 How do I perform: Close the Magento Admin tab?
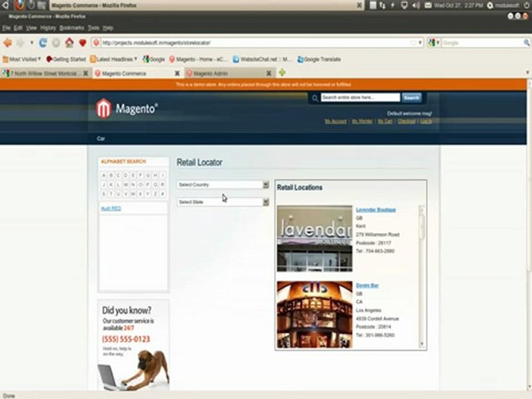coord(269,73)
